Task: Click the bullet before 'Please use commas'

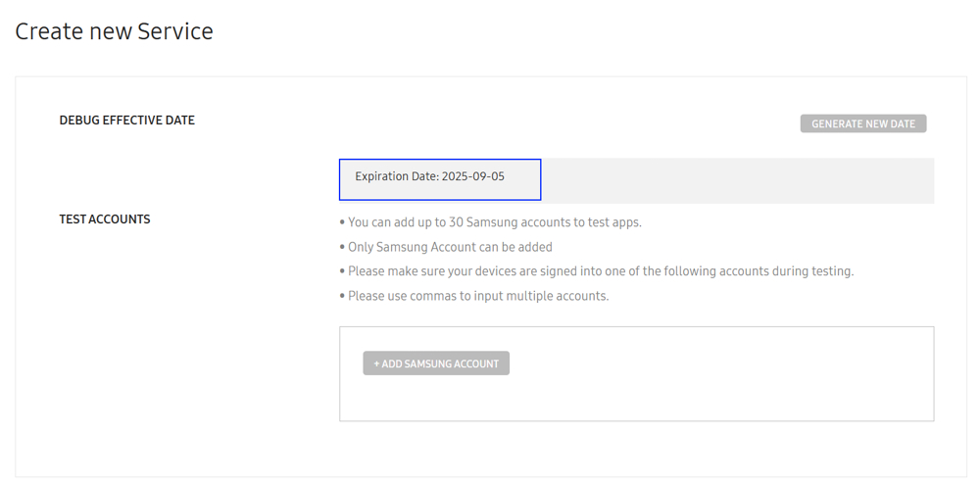Action: point(342,296)
